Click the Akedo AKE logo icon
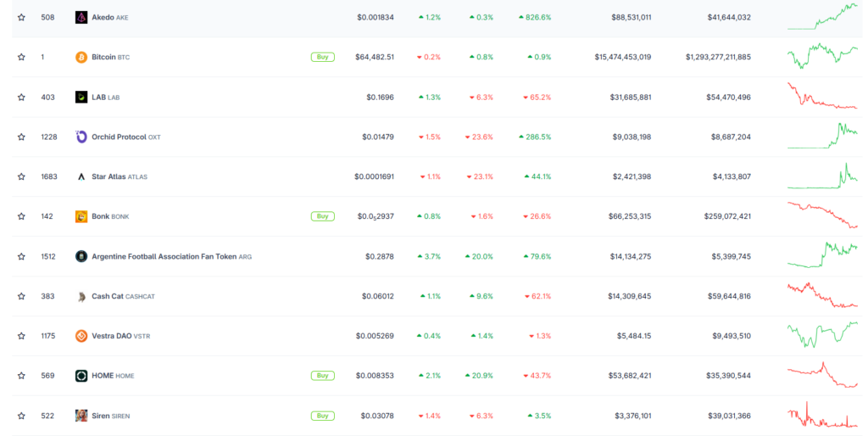 pos(81,17)
